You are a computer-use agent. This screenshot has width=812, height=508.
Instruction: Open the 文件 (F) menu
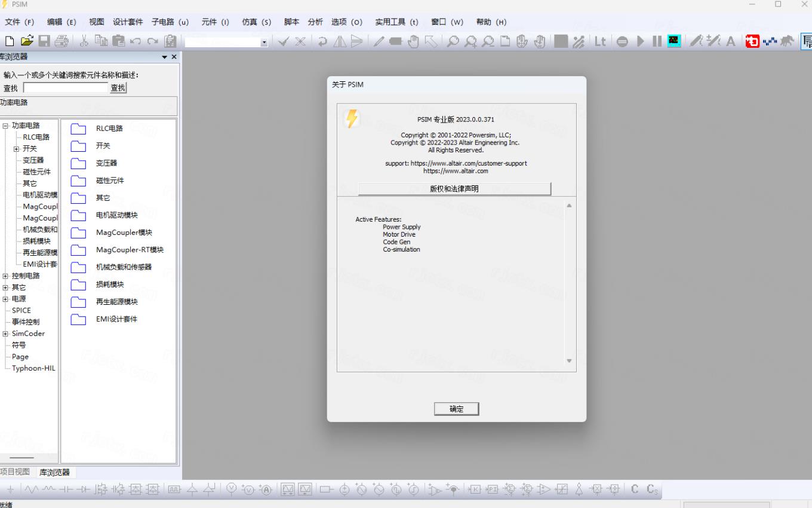point(20,22)
